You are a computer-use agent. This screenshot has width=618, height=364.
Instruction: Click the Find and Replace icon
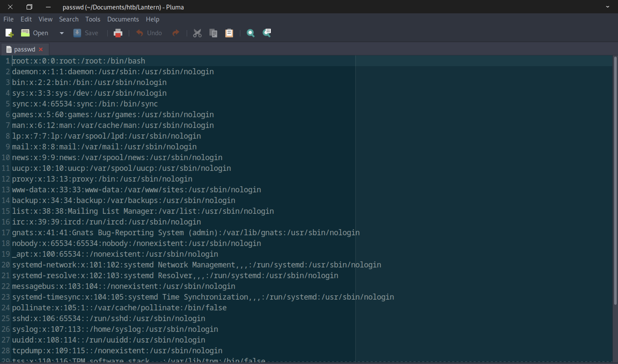coord(267,33)
